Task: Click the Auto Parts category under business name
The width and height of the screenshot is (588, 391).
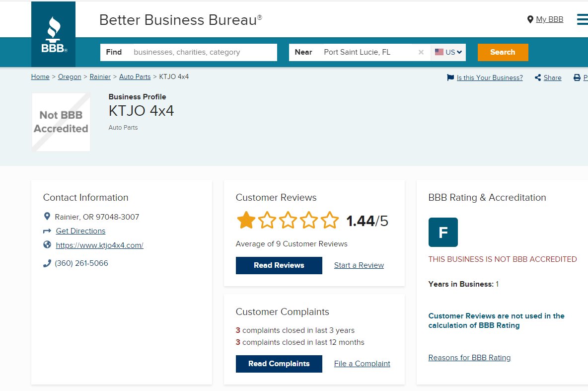Action: (x=123, y=128)
